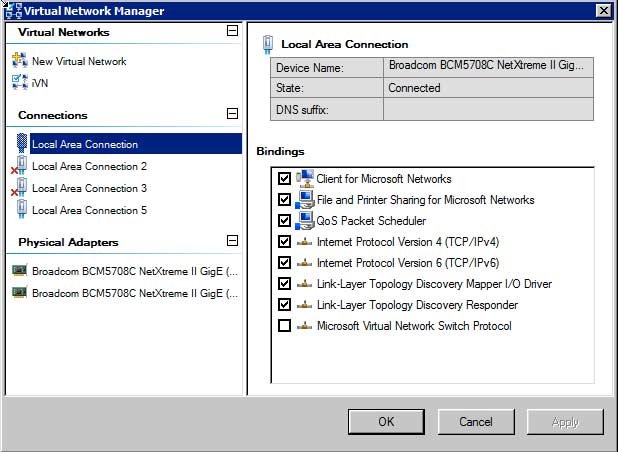
Task: Click the Device Name label cell
Action: tap(327, 67)
